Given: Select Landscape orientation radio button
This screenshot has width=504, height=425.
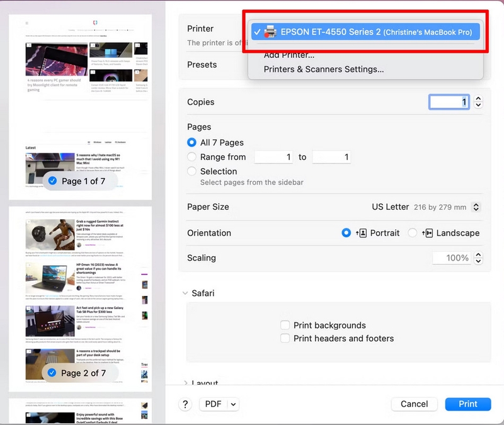Looking at the screenshot, I should coord(413,233).
